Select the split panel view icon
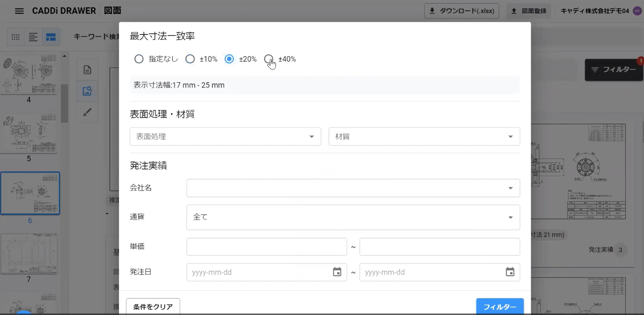Screen dimensions: 644x315 51,37
